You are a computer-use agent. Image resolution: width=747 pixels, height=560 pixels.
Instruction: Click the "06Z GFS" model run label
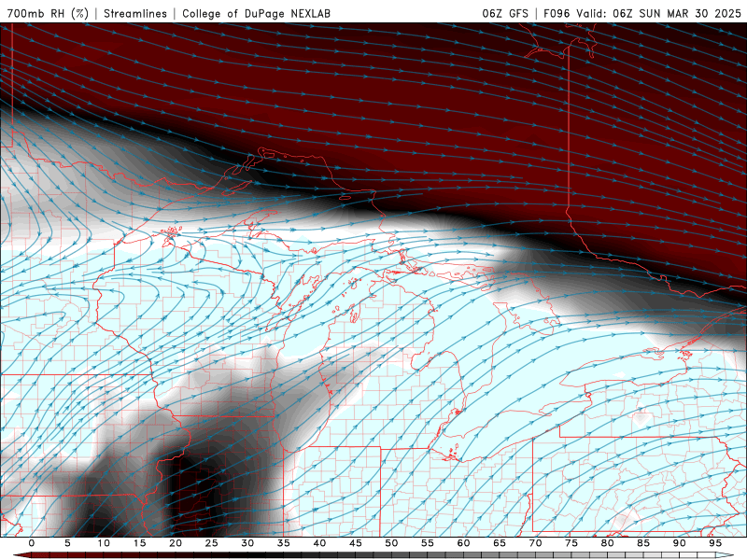click(505, 13)
